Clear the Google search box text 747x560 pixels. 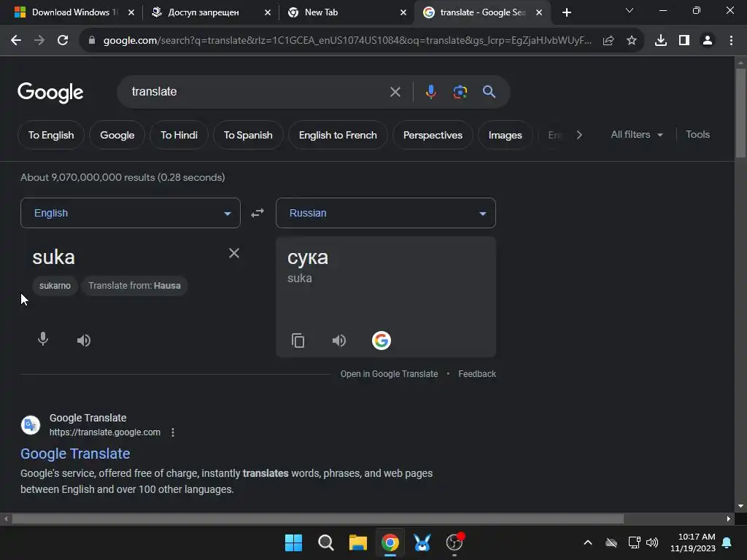[395, 92]
